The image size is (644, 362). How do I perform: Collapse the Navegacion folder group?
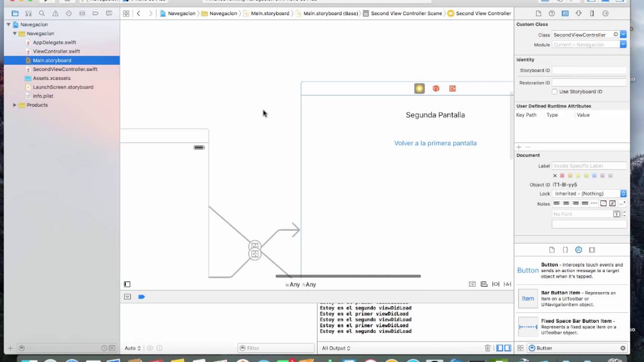15,34
